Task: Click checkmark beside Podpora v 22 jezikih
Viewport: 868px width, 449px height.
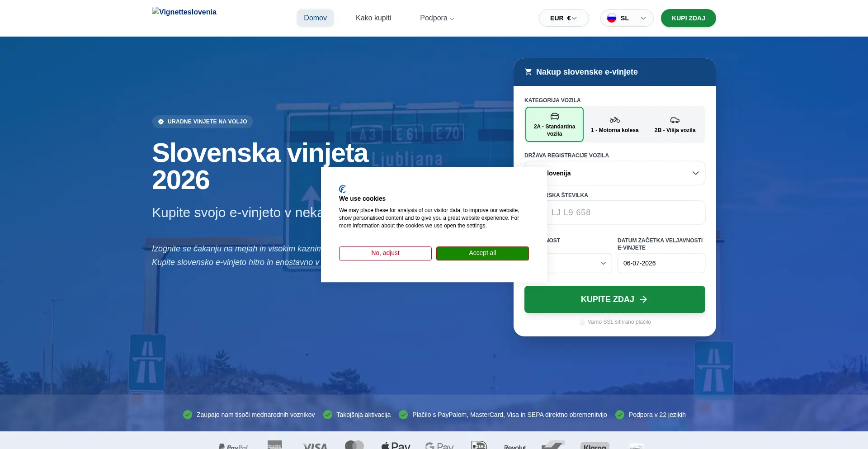Action: pos(620,415)
